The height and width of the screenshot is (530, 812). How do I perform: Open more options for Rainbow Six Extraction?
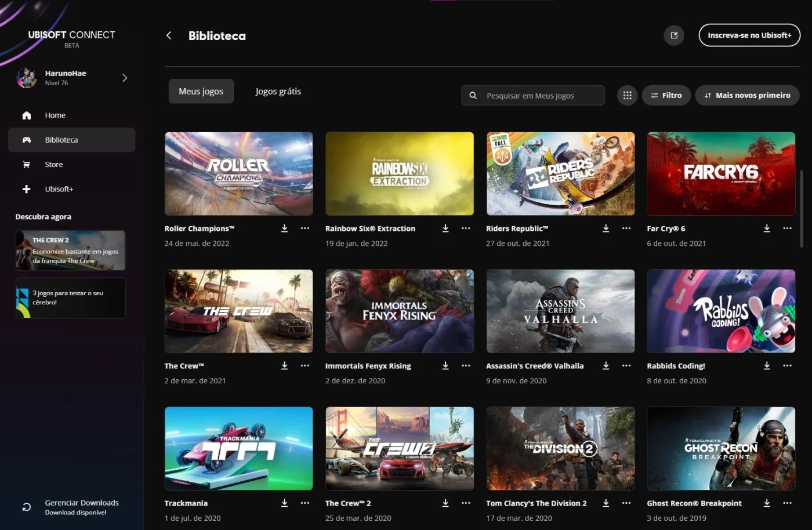[466, 228]
